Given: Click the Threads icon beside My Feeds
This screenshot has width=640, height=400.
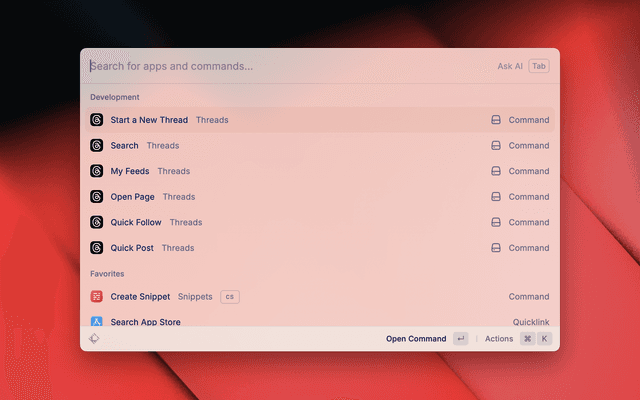Looking at the screenshot, I should point(97,171).
